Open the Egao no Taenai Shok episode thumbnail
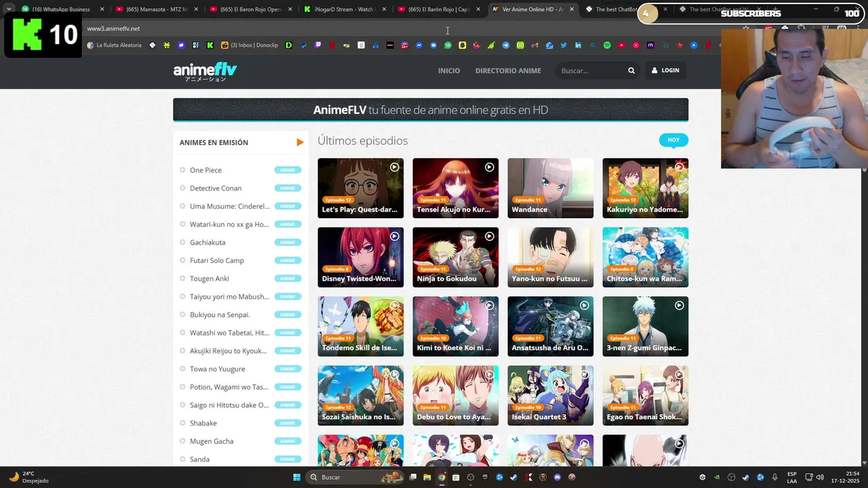Image resolution: width=868 pixels, height=488 pixels. click(645, 395)
